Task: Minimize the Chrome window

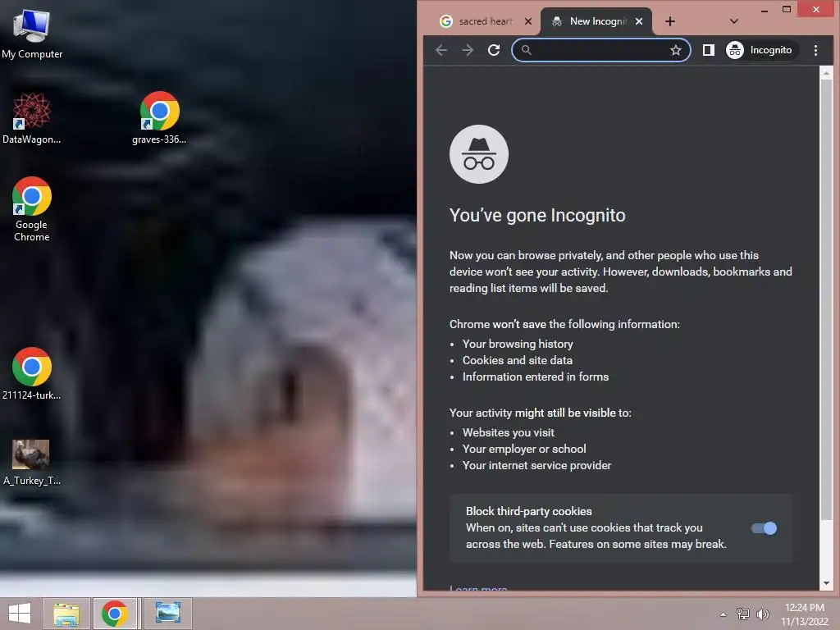Action: [765, 10]
